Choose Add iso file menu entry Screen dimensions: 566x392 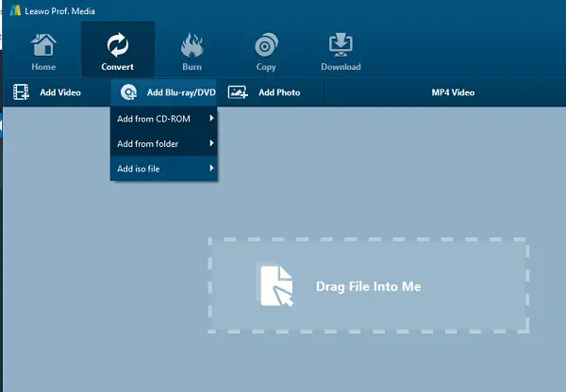(x=163, y=169)
